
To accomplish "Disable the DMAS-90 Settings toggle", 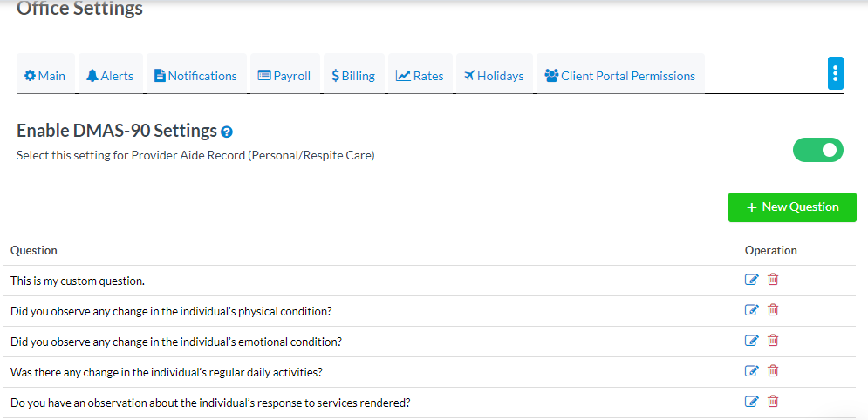I will tap(817, 150).
